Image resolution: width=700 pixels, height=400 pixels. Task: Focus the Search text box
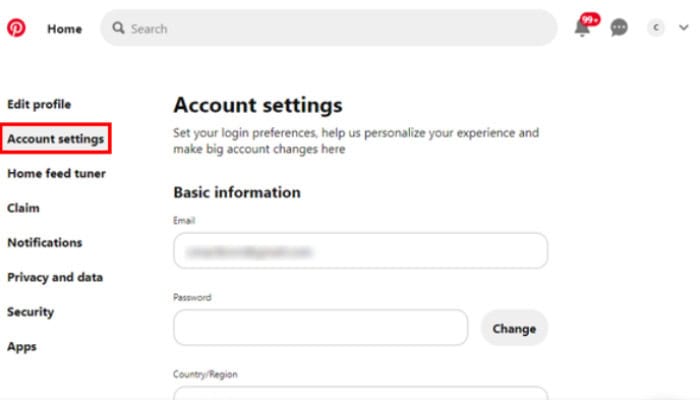click(329, 28)
